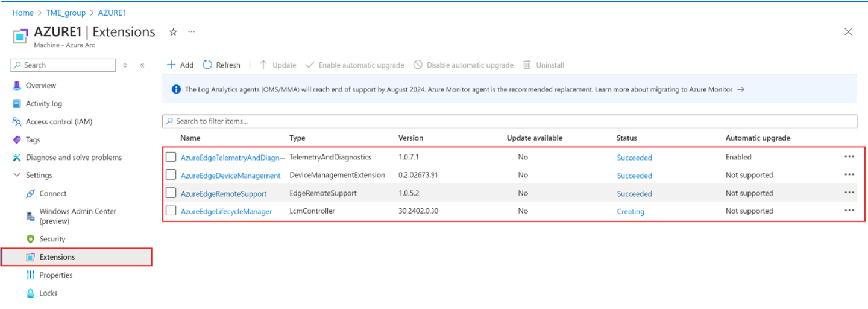Image resolution: width=868 pixels, height=309 pixels.
Task: Click the Add plus icon
Action: tap(171, 65)
